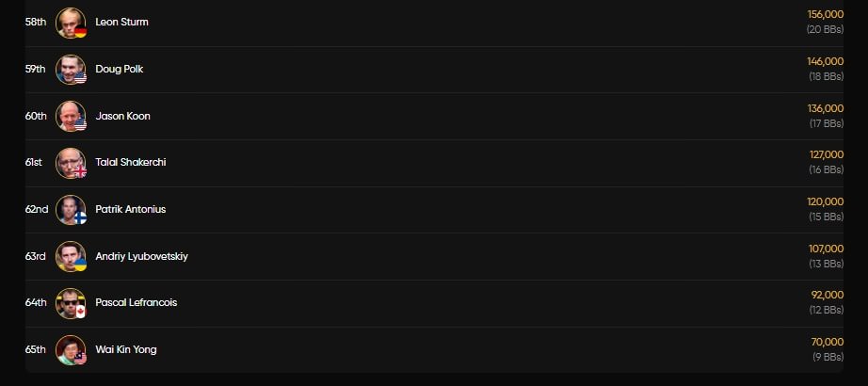Click Jason Koon's avatar photo
Viewport: 868px width, 386px height.
click(x=71, y=116)
